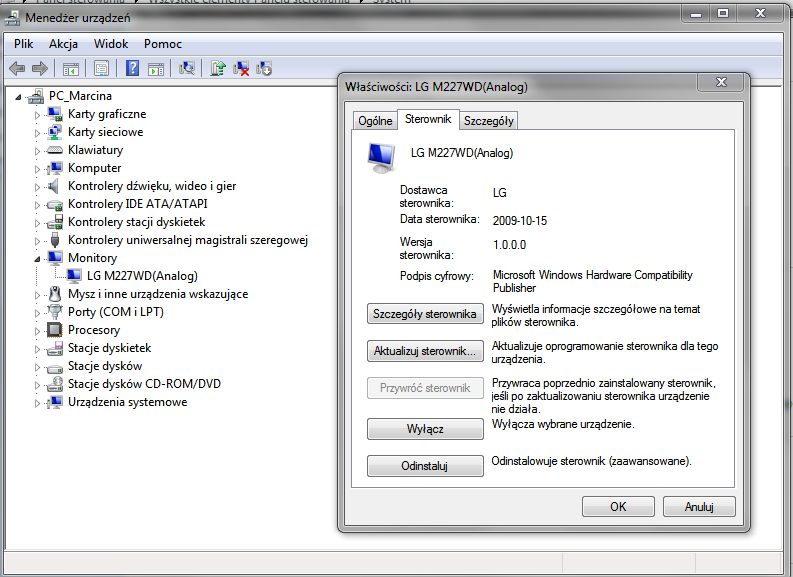Screen dimensions: 793x577
Task: Click the Disable device toolbar icon
Action: pos(265,68)
